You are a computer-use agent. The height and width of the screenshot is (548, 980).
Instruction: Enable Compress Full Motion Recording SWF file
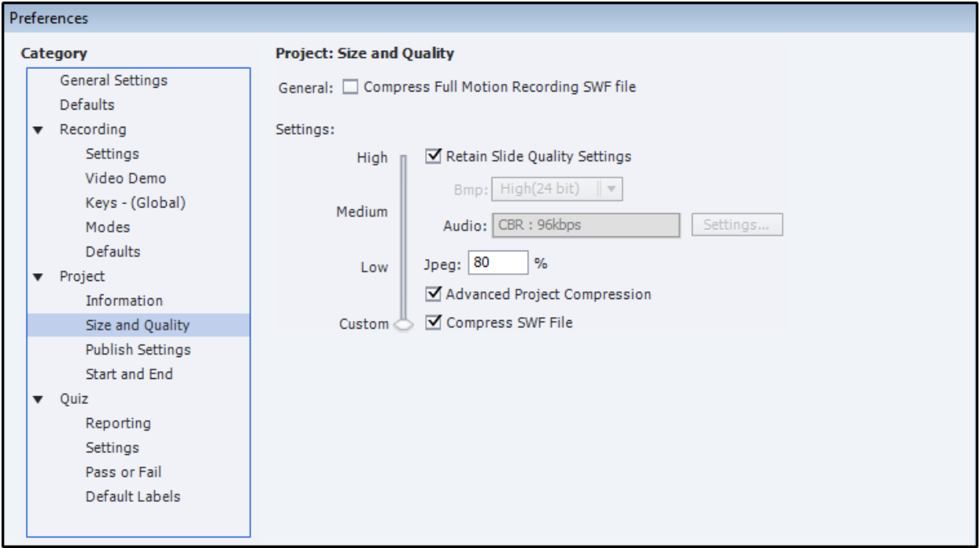[349, 88]
